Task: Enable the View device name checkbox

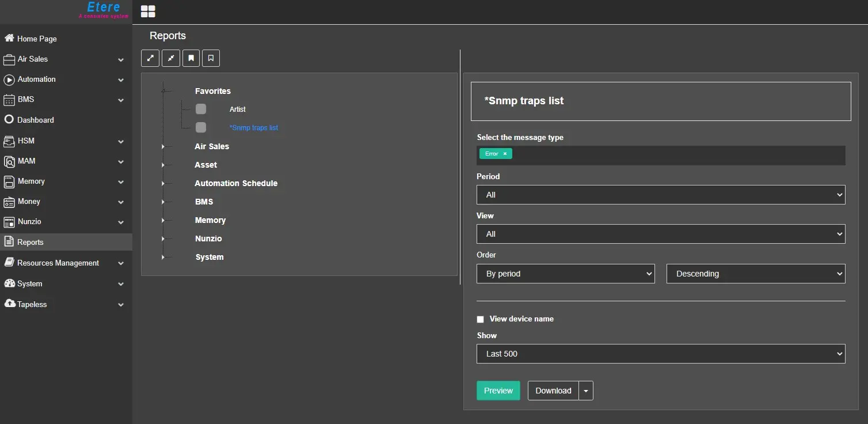Action: [x=481, y=319]
